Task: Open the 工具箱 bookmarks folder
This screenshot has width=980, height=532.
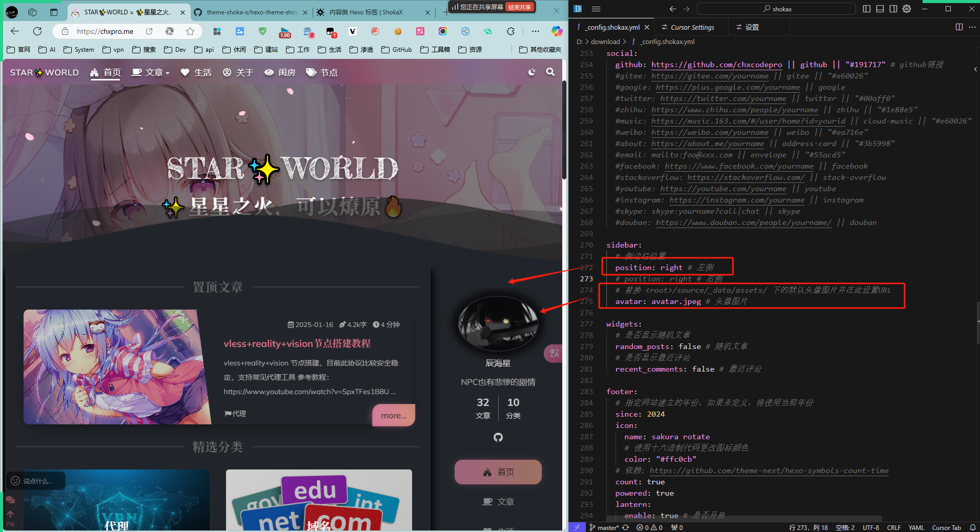Action: [435, 50]
